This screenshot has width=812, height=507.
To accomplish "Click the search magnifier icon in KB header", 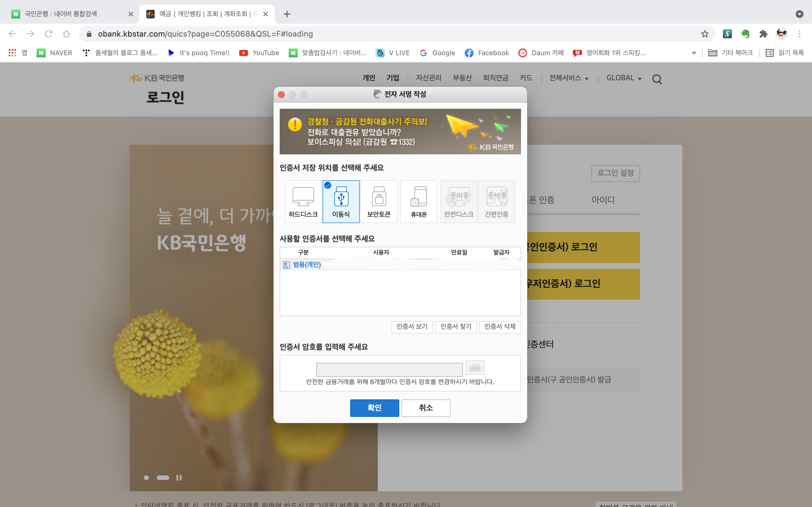I will point(657,79).
